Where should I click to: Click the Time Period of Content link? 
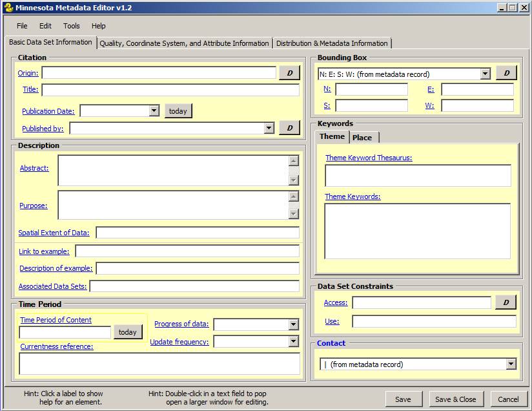56,320
